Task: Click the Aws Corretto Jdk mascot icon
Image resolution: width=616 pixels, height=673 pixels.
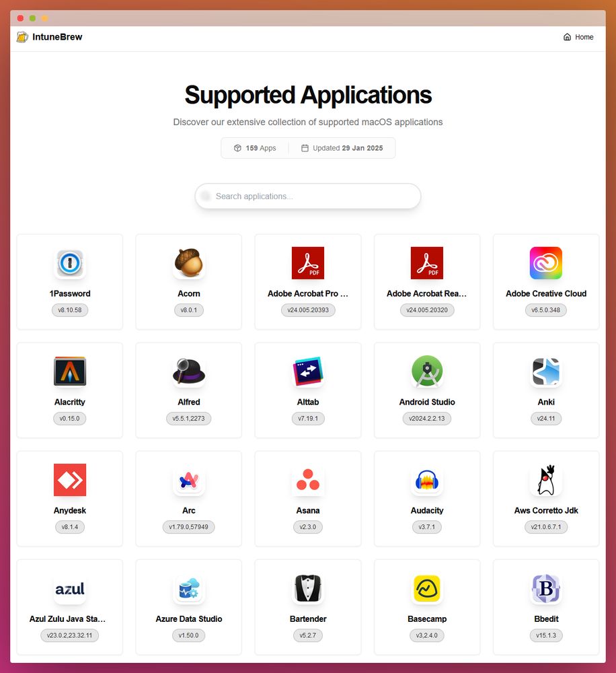Action: pyautogui.click(x=546, y=480)
